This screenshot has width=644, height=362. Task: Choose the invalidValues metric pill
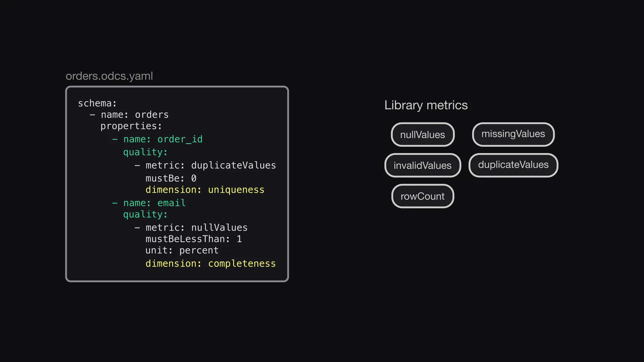click(x=423, y=165)
